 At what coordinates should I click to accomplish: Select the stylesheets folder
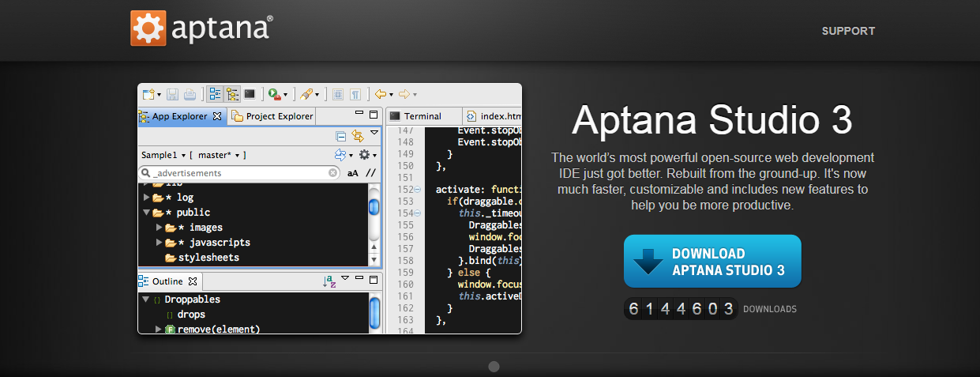[202, 258]
